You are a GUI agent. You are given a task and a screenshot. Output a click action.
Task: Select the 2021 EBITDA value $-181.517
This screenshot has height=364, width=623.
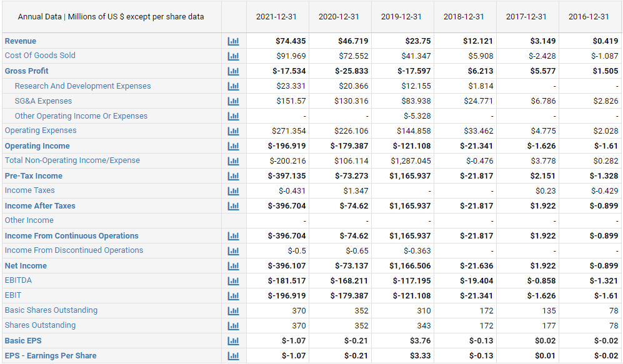pos(287,280)
